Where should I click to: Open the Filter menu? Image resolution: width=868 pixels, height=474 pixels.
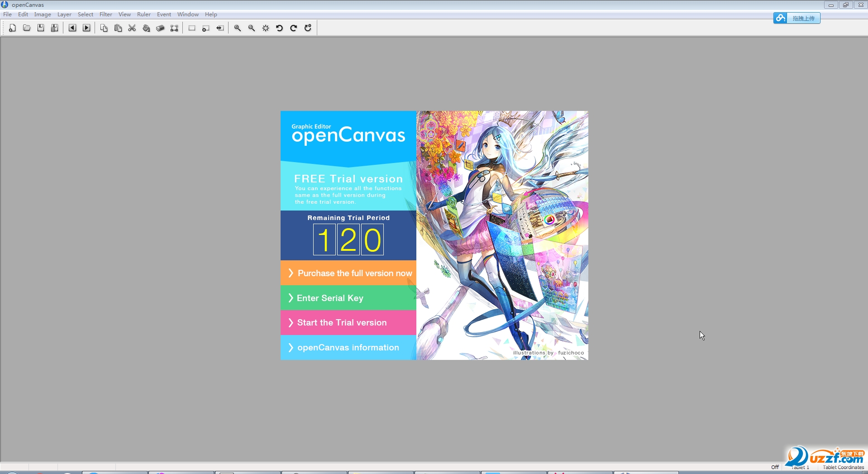(x=105, y=14)
